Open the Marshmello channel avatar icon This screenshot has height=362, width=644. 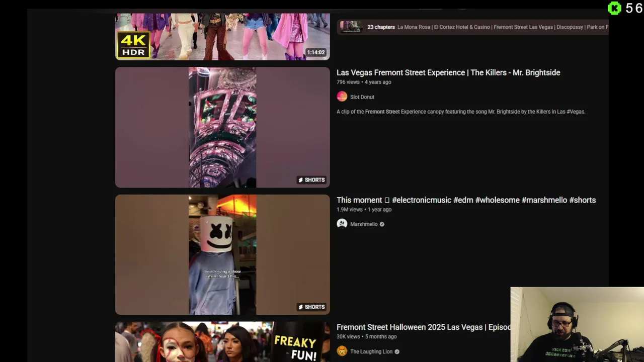coord(342,224)
